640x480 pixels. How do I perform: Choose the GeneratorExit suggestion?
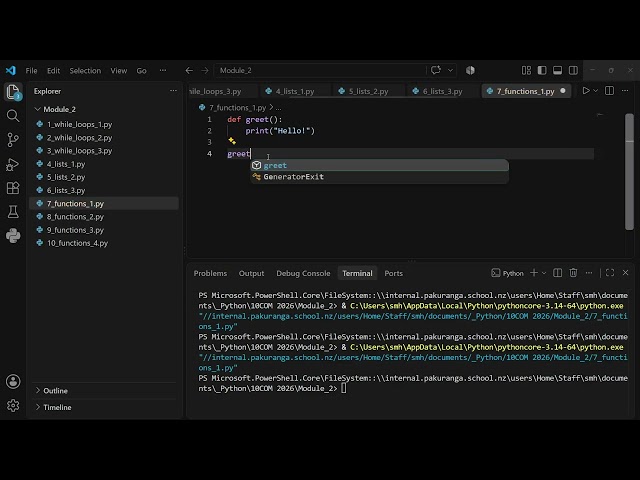(379, 177)
